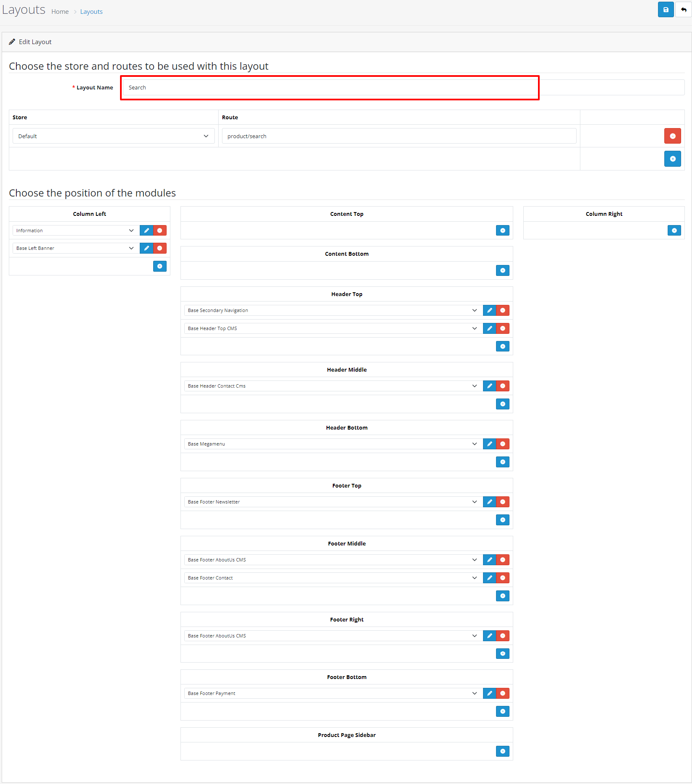Add a new store route row

[672, 159]
